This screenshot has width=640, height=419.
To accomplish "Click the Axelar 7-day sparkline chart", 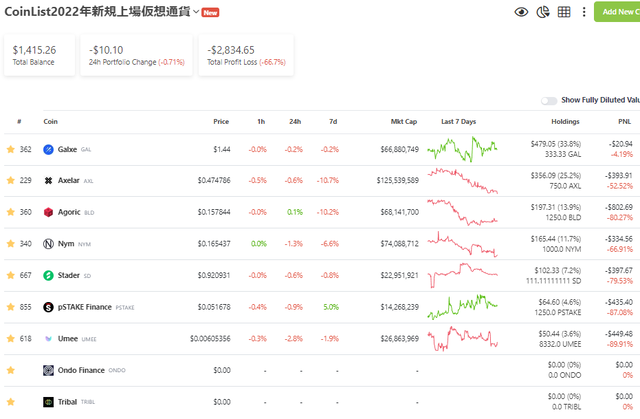I will 462,180.
